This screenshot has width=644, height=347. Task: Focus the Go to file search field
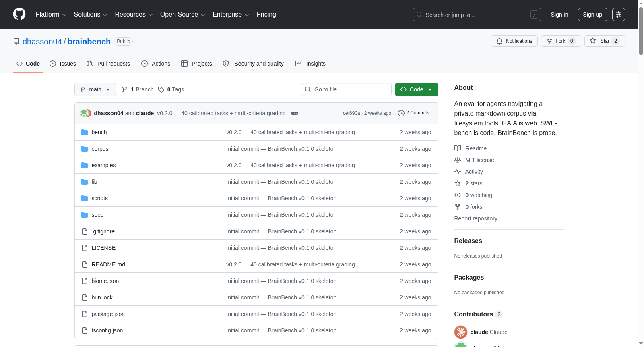click(346, 89)
